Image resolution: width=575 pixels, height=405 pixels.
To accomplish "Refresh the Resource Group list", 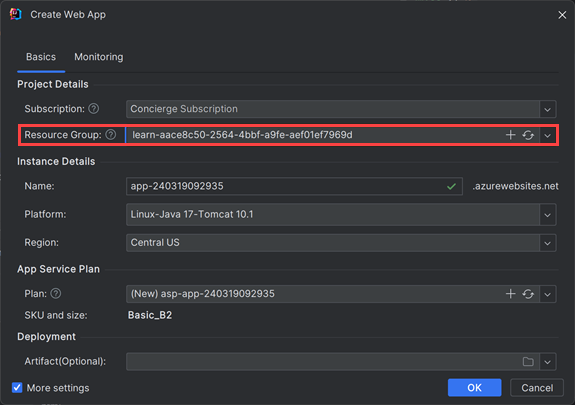I will [x=528, y=135].
